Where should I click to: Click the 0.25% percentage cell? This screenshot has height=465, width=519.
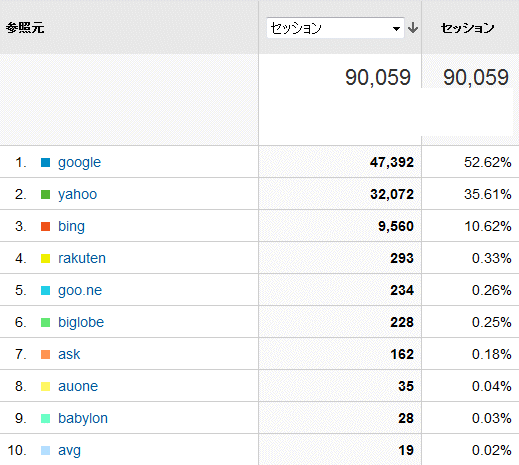(492, 323)
